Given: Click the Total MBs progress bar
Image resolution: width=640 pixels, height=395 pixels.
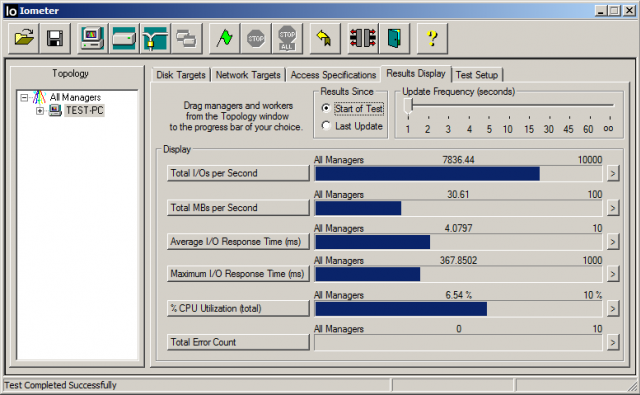Looking at the screenshot, I should pyautogui.click(x=458, y=208).
